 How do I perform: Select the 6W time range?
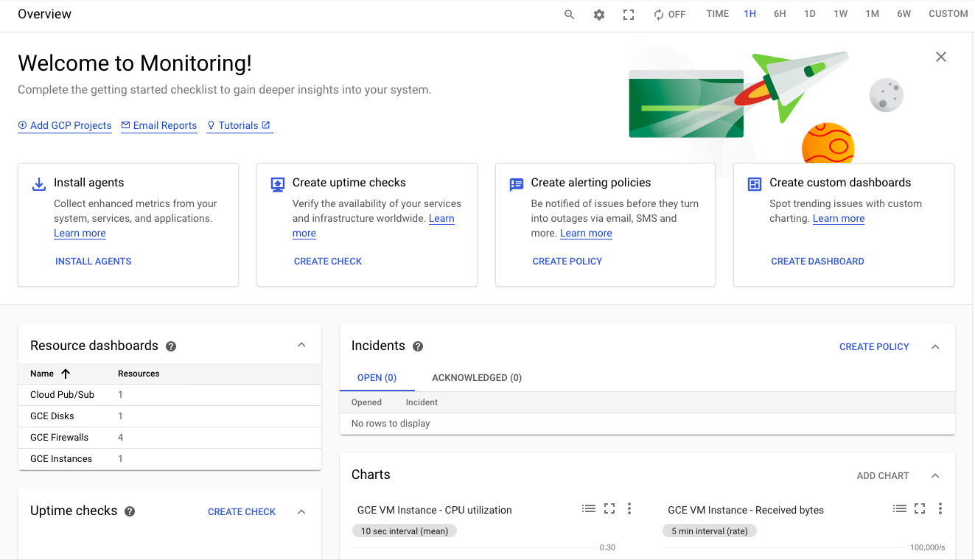tap(904, 14)
